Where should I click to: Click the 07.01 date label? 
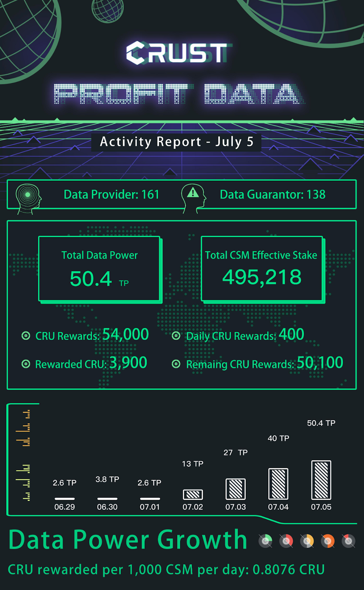[x=150, y=507]
